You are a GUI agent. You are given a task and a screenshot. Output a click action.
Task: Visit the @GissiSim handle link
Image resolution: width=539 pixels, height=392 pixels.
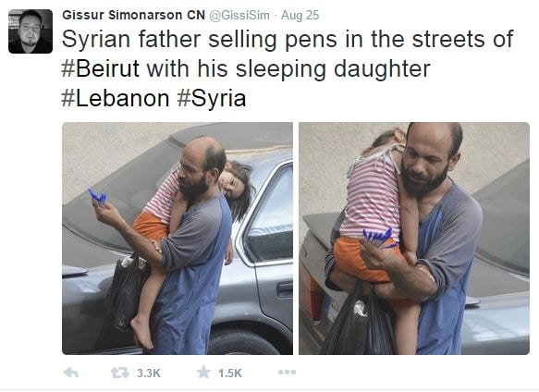pos(239,16)
